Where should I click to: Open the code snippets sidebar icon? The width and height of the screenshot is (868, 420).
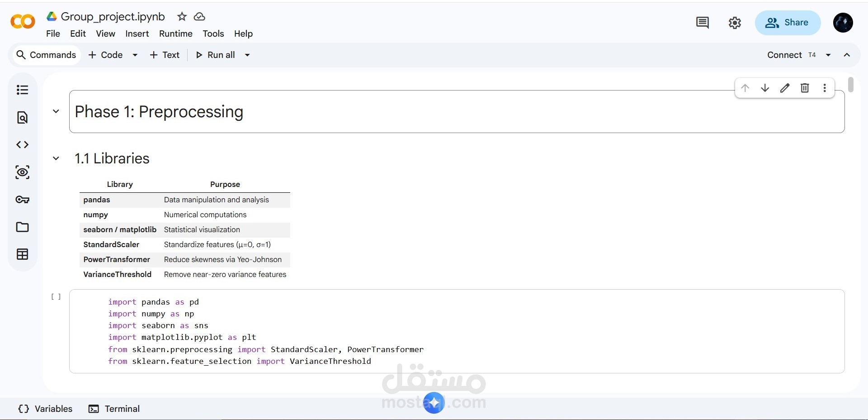[22, 144]
